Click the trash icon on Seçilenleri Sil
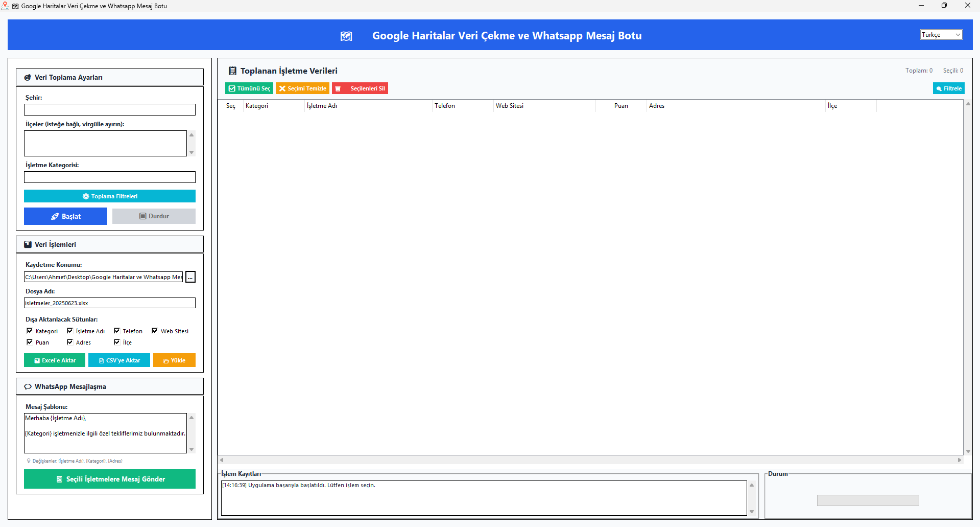980x527 pixels. 338,88
